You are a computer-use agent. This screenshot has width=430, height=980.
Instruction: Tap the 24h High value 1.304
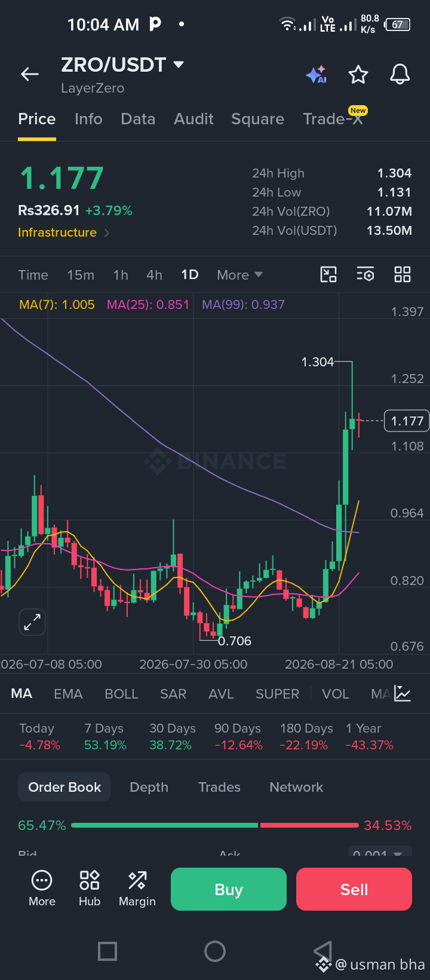tap(394, 173)
